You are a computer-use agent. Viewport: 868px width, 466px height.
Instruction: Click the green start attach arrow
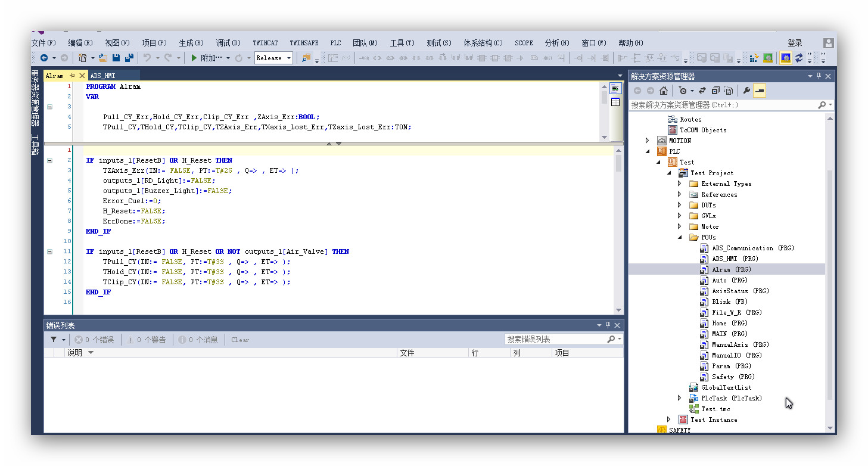click(x=194, y=58)
